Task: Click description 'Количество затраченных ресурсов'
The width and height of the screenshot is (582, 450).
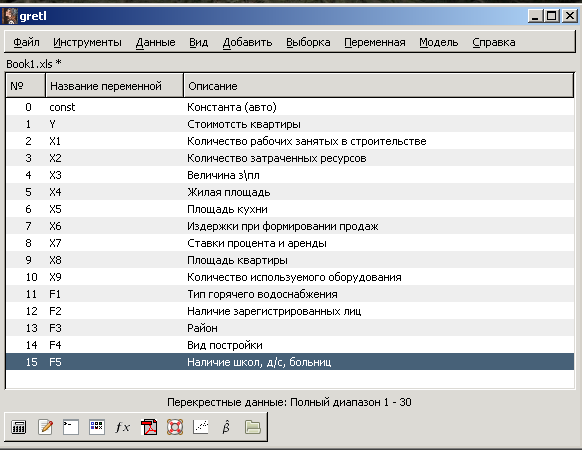Action: [277, 159]
